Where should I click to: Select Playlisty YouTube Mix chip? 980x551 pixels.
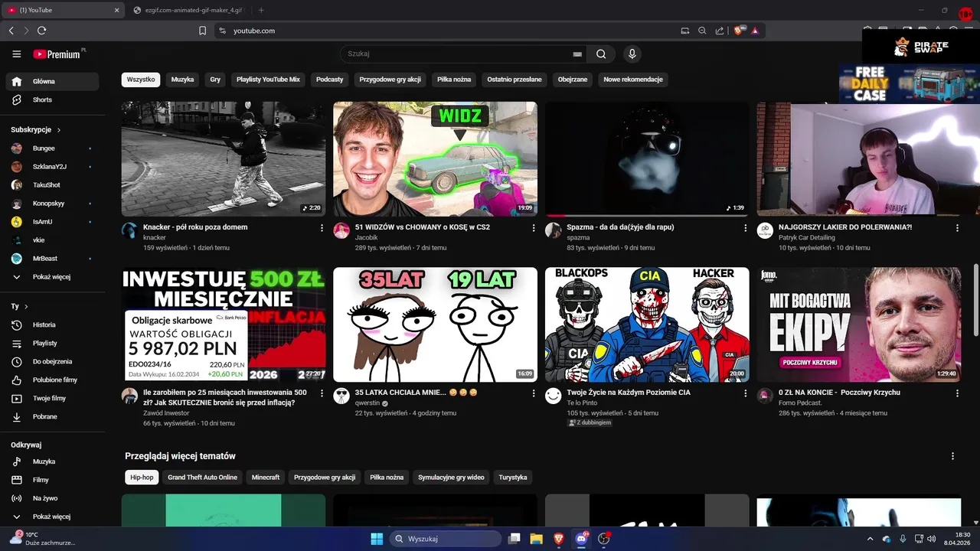[268, 80]
